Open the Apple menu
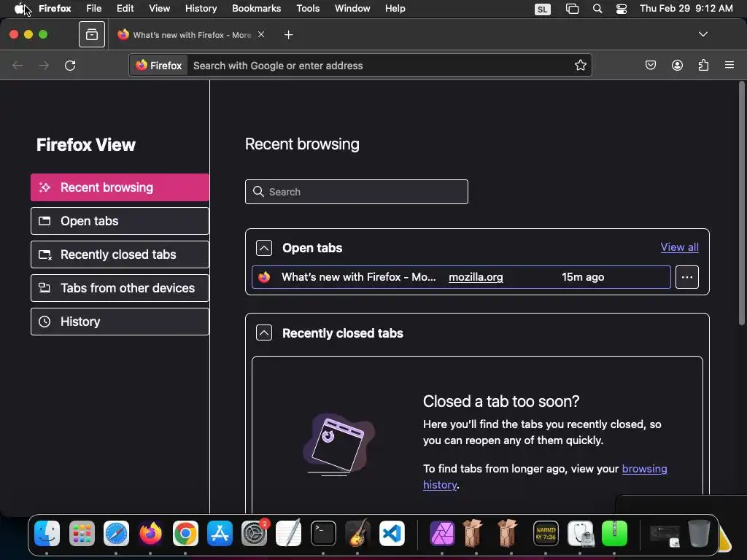 pyautogui.click(x=20, y=8)
